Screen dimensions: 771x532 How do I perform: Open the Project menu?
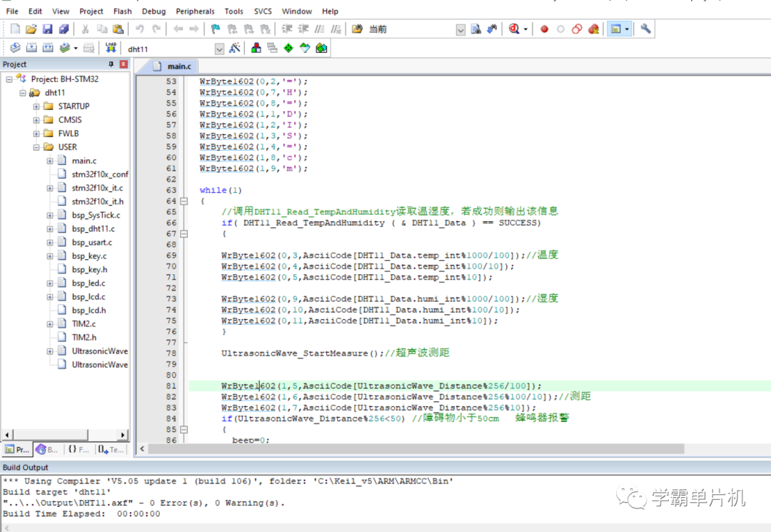point(91,11)
